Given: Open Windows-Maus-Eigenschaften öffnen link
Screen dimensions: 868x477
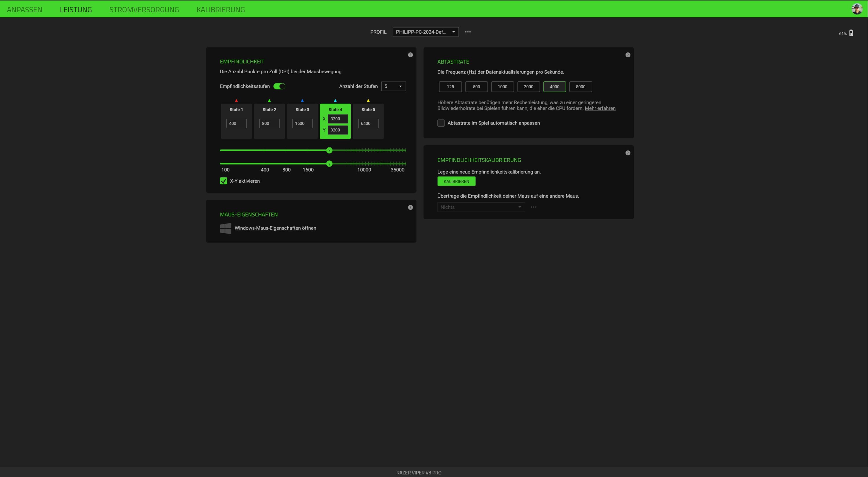Looking at the screenshot, I should 275,228.
